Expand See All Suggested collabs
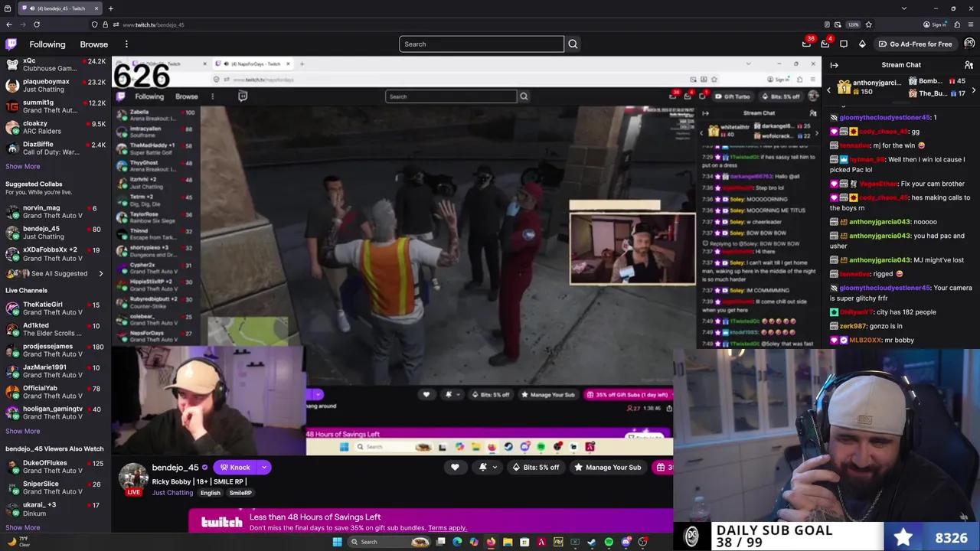Image resolution: width=980 pixels, height=551 pixels. click(55, 273)
